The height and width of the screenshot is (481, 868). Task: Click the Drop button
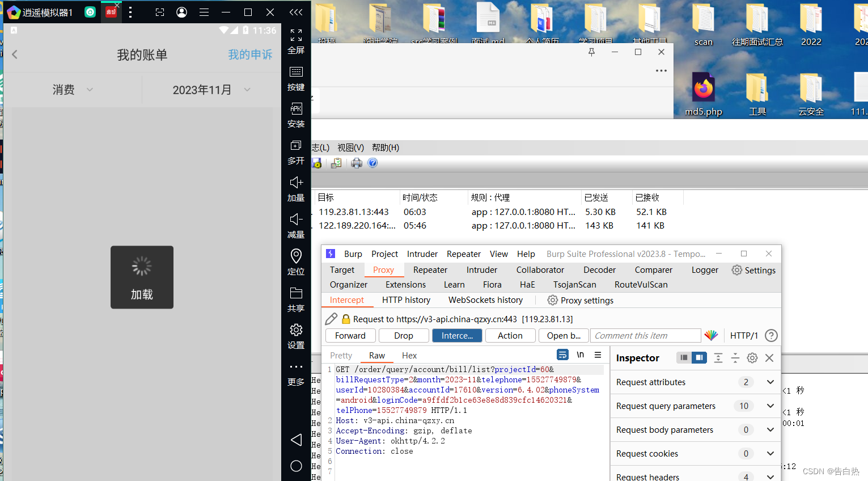[x=404, y=336]
